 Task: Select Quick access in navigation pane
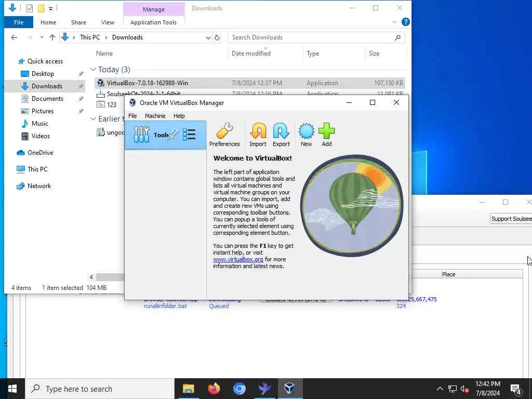45,61
